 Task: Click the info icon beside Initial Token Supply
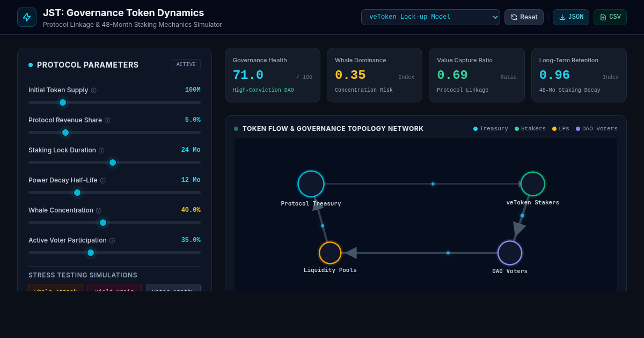click(x=94, y=91)
